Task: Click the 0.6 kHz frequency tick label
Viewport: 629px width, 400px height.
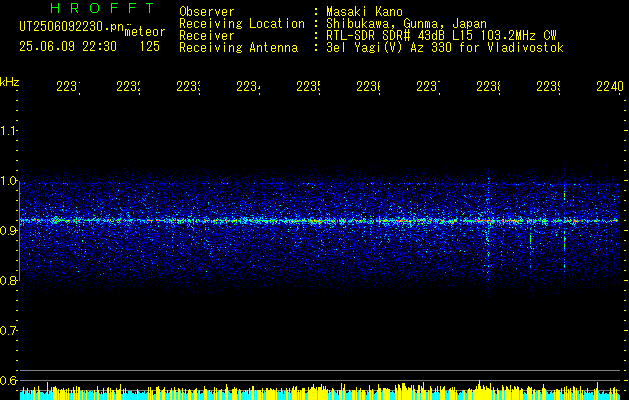Action: coord(8,380)
